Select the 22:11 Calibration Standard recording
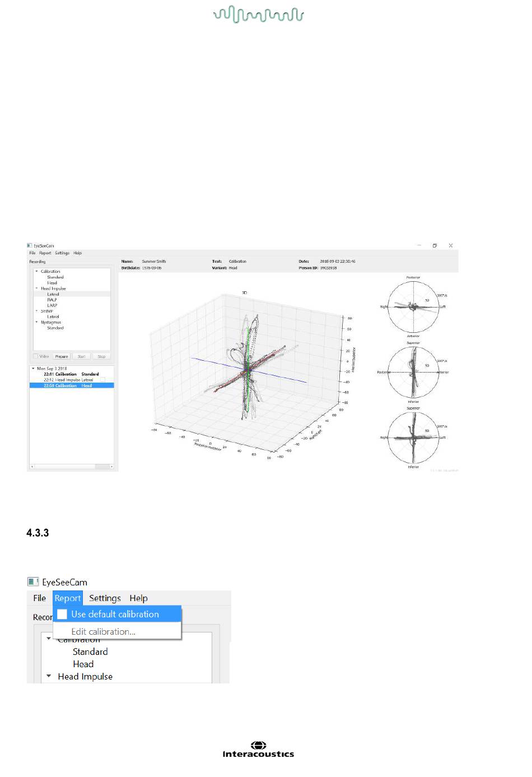The width and height of the screenshot is (532, 777). [x=71, y=374]
